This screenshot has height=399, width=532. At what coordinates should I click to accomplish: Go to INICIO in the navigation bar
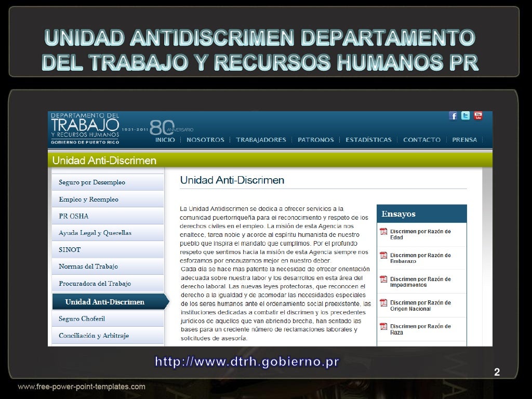coord(165,140)
